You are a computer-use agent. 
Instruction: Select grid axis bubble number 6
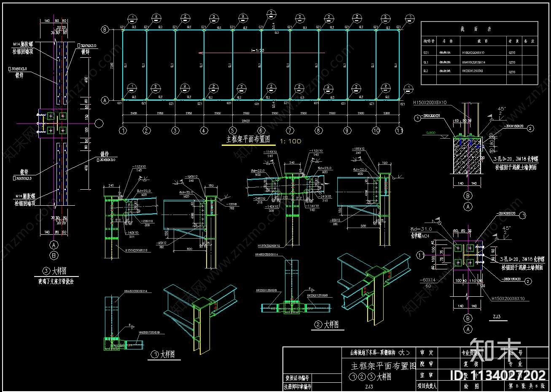coord(261,130)
